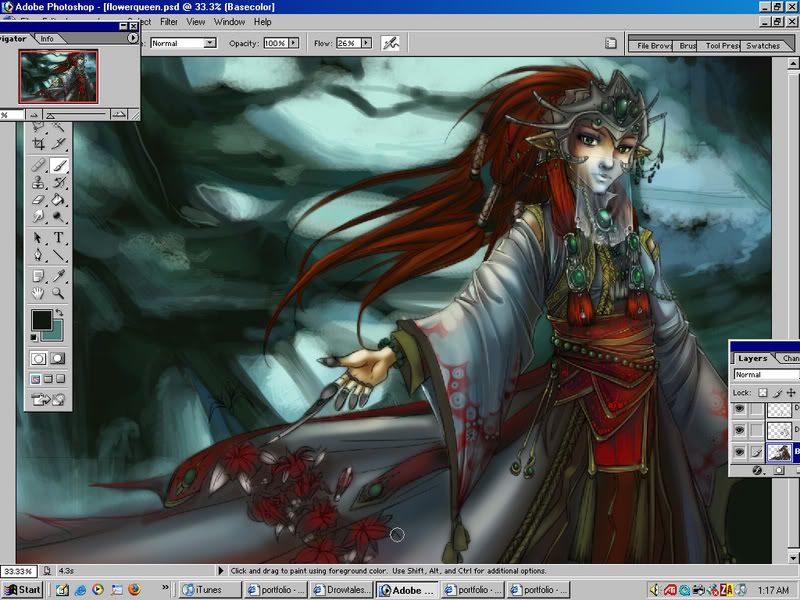This screenshot has height=600, width=800.
Task: Select the Path Selection arrow tool
Action: 38,238
